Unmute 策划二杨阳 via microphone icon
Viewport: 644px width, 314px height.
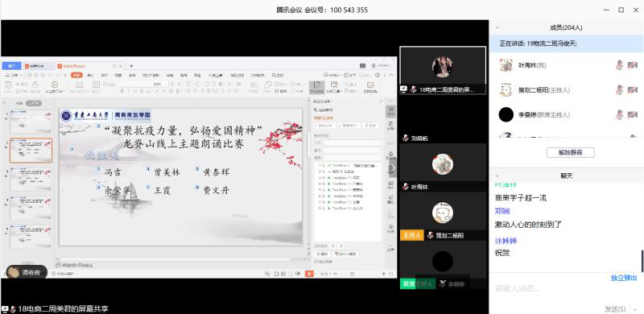click(x=619, y=89)
